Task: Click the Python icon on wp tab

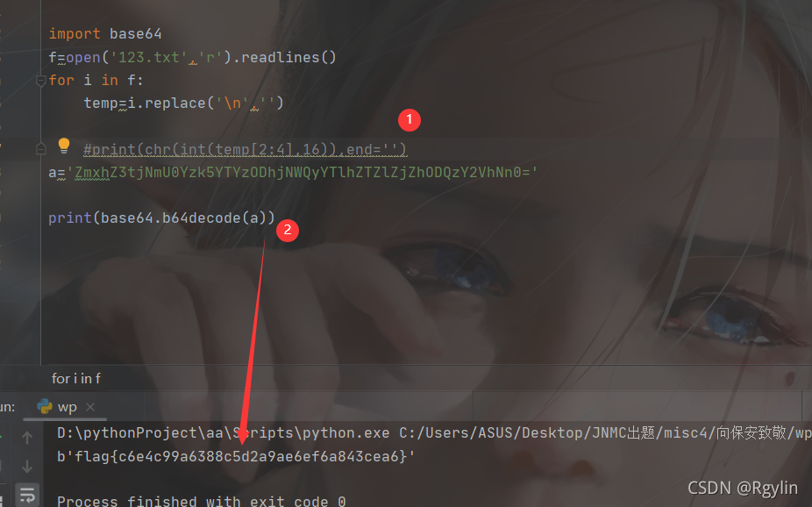Action: pyautogui.click(x=45, y=406)
